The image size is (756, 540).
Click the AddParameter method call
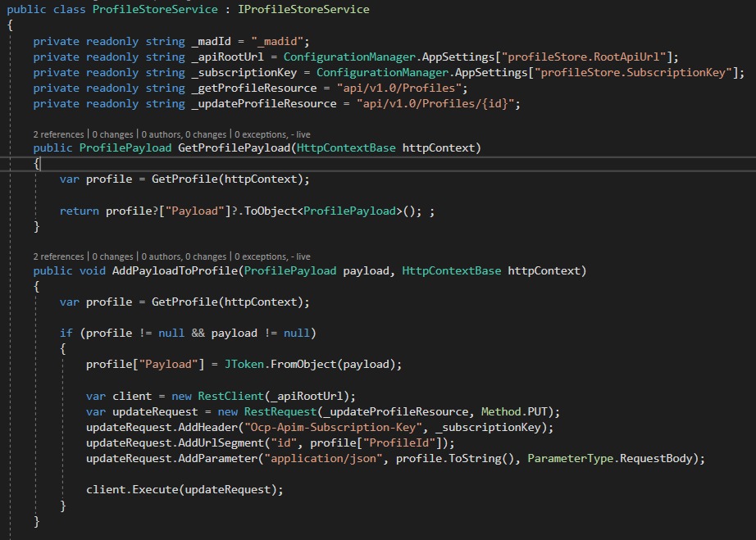[x=218, y=459]
